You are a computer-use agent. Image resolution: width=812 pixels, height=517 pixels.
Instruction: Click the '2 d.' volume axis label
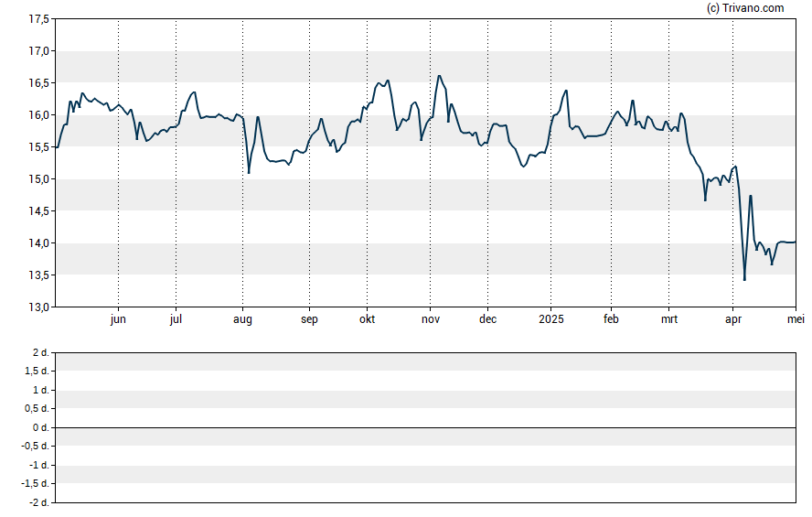tap(41, 353)
